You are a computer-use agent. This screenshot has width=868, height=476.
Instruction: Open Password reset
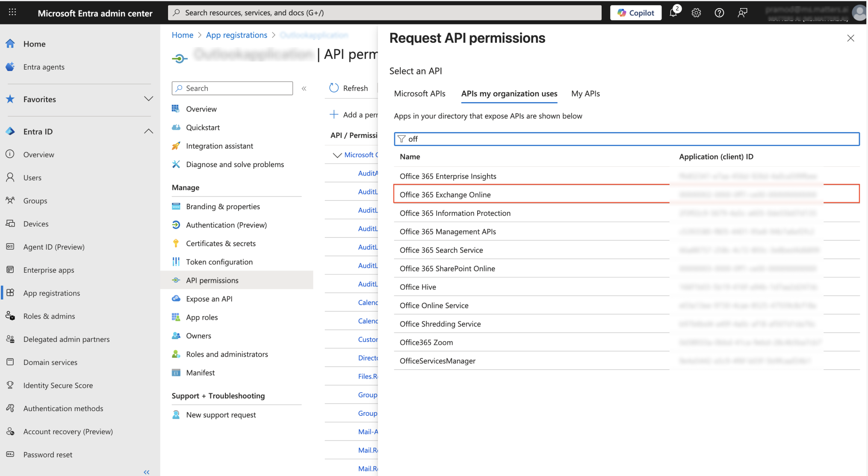(48, 455)
